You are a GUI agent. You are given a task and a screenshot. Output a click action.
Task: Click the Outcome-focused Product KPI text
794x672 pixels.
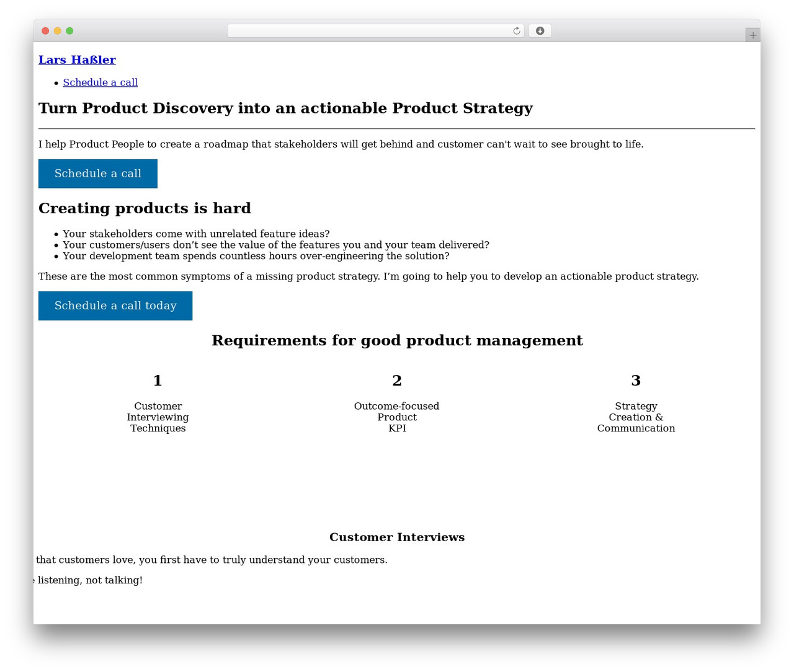[x=397, y=417]
